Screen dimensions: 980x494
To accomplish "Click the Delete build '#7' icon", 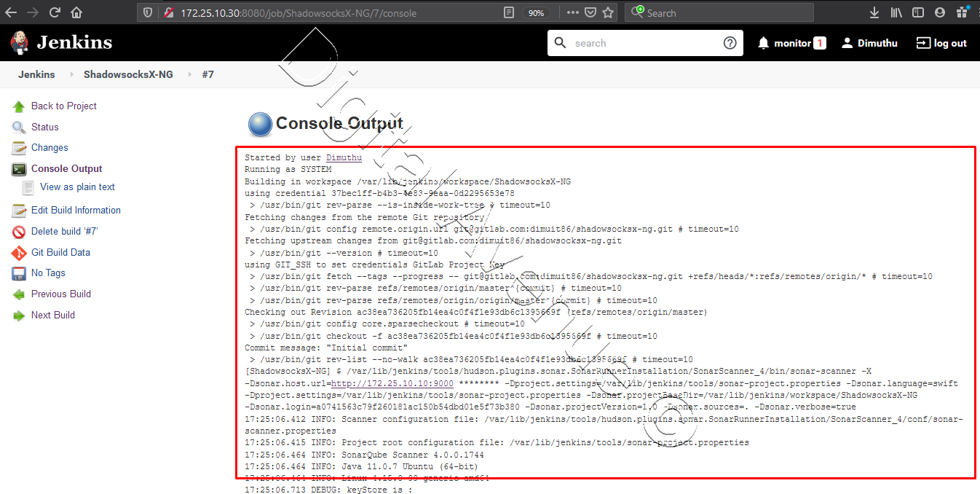I will (x=17, y=231).
